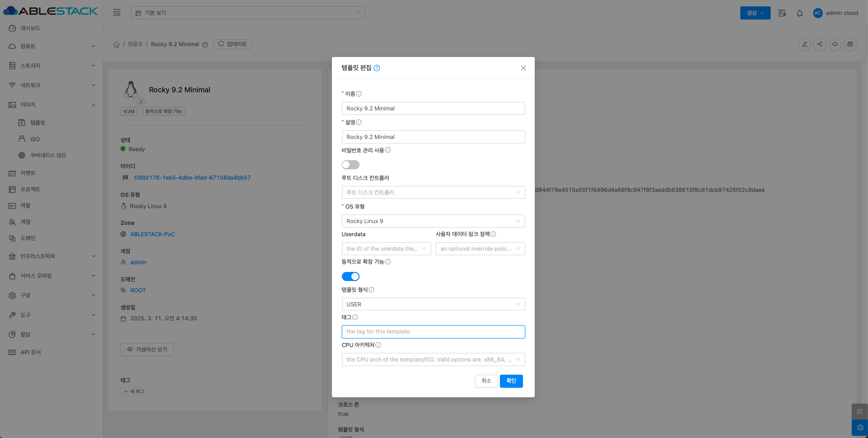Add a tag with the 새 태그 button

134,391
